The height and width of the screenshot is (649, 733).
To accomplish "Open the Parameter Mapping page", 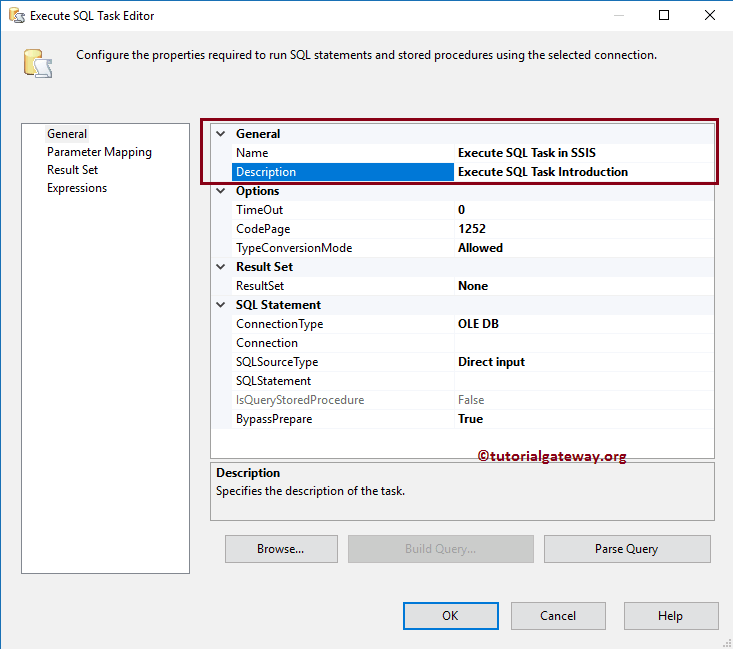I will [x=99, y=152].
